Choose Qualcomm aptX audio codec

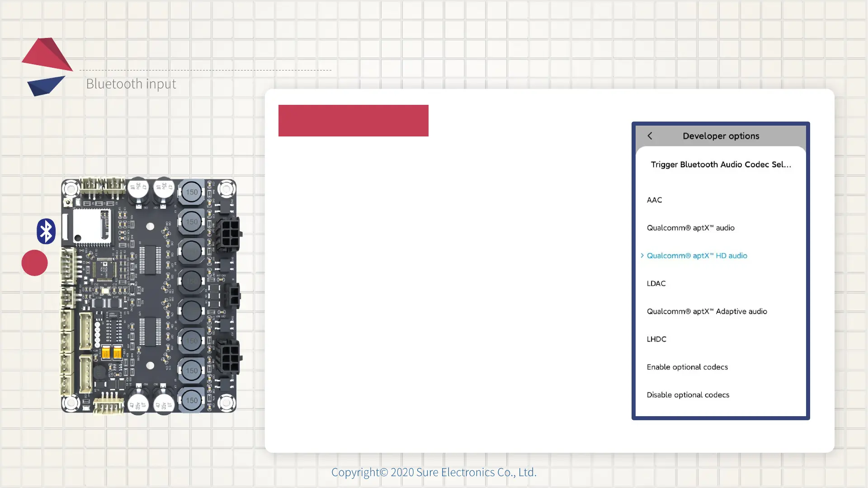tap(690, 228)
